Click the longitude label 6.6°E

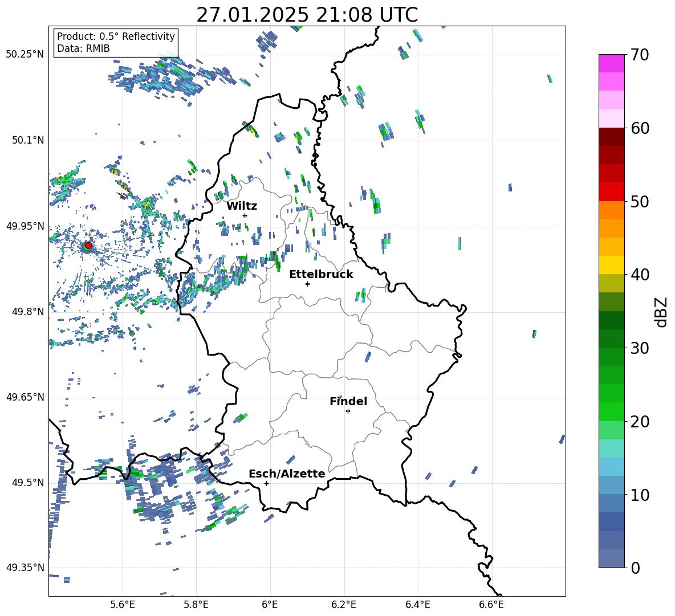491,605
